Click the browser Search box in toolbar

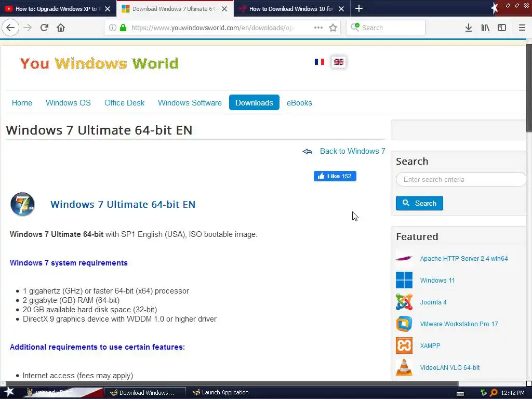[x=386, y=28]
